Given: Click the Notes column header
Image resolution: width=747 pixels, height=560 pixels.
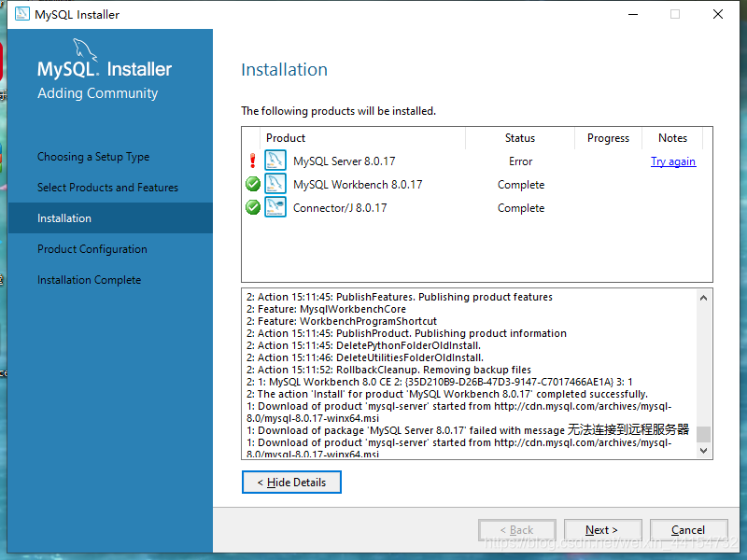Looking at the screenshot, I should click(x=672, y=138).
